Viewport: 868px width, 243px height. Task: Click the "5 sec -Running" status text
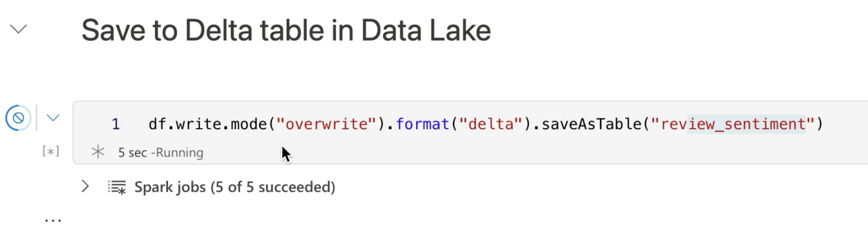pos(161,152)
